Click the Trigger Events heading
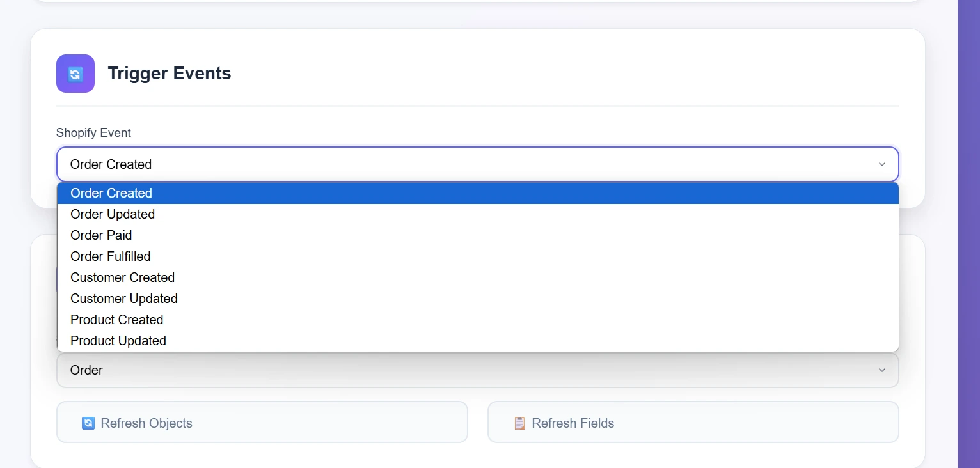980x468 pixels. coord(169,73)
